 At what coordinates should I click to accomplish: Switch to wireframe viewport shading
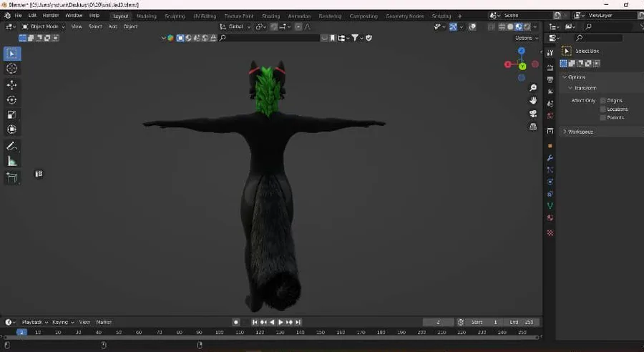point(502,26)
